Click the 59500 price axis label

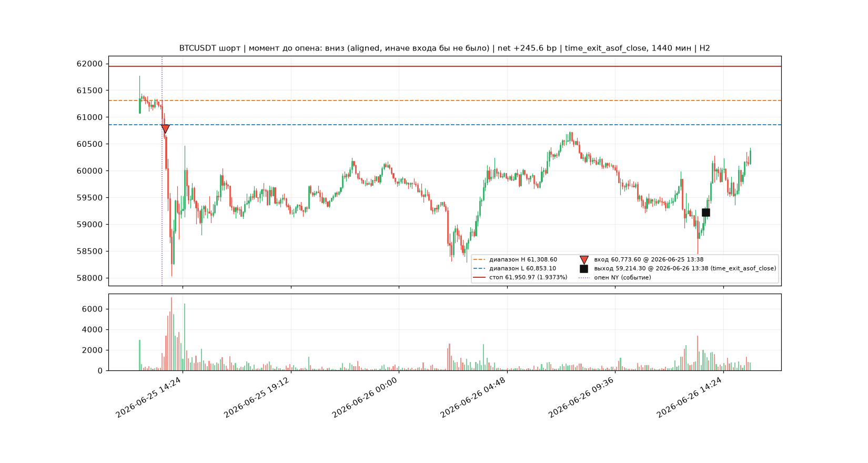(x=89, y=198)
